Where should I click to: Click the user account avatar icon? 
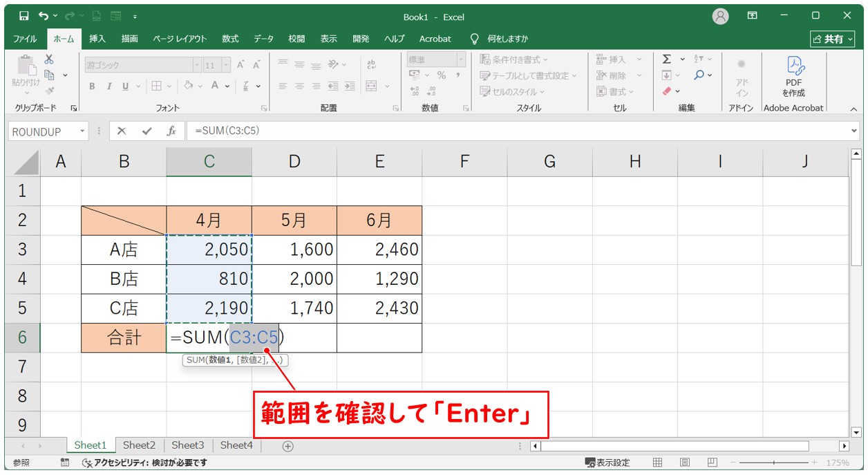click(x=720, y=16)
